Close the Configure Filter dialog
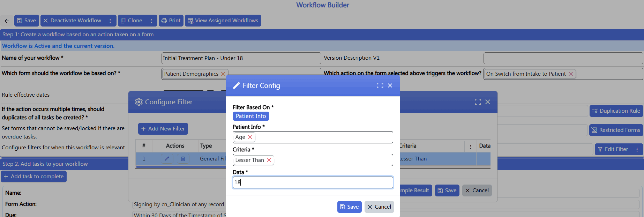This screenshot has width=644, height=217. click(x=488, y=102)
